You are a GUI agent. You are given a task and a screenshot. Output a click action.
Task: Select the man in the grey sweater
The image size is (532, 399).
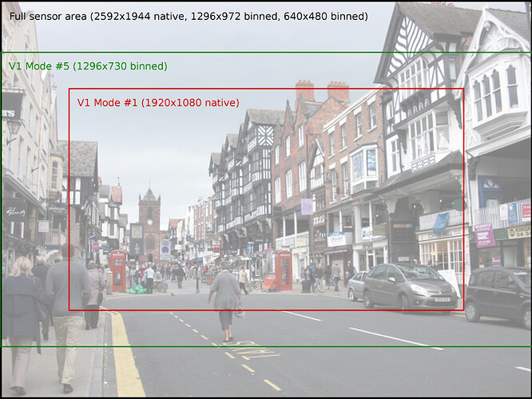point(68,317)
